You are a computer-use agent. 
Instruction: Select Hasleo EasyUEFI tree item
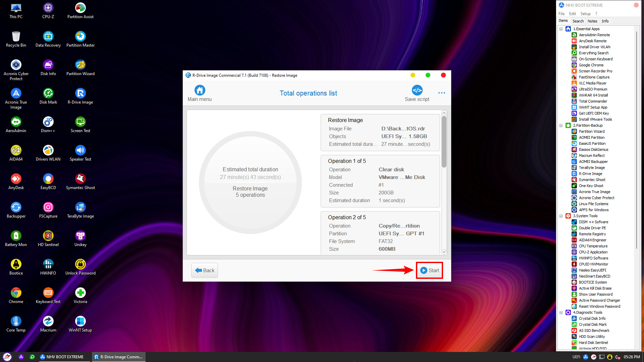tap(592, 270)
